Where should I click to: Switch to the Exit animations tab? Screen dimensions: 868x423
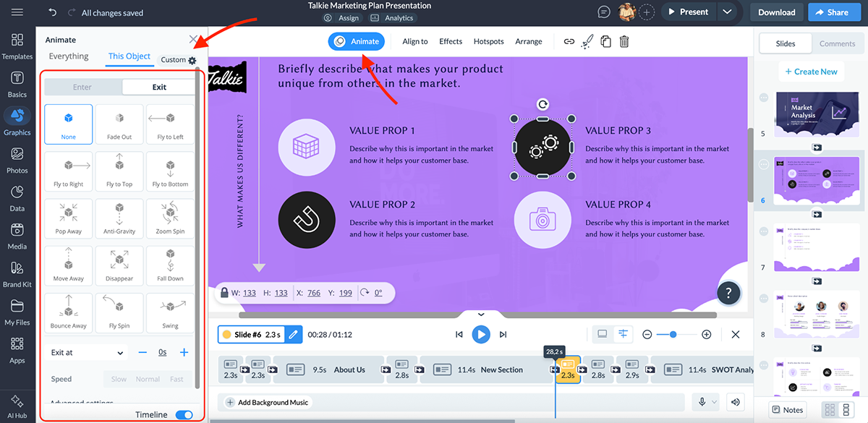pyautogui.click(x=158, y=86)
